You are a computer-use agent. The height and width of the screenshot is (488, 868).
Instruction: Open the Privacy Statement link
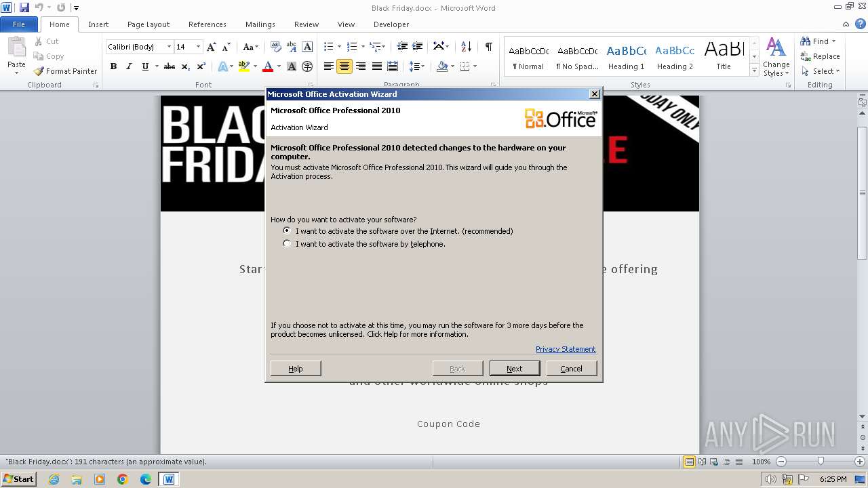pos(566,349)
